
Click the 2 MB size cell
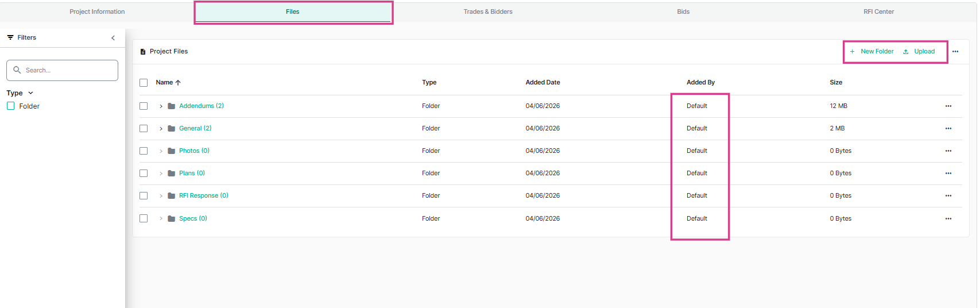[837, 128]
